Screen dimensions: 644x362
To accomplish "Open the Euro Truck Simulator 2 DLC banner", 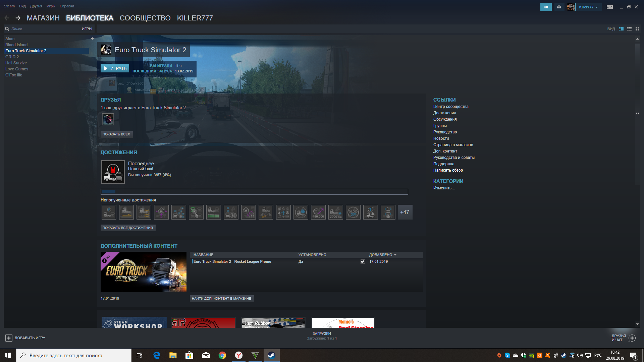I will (144, 272).
